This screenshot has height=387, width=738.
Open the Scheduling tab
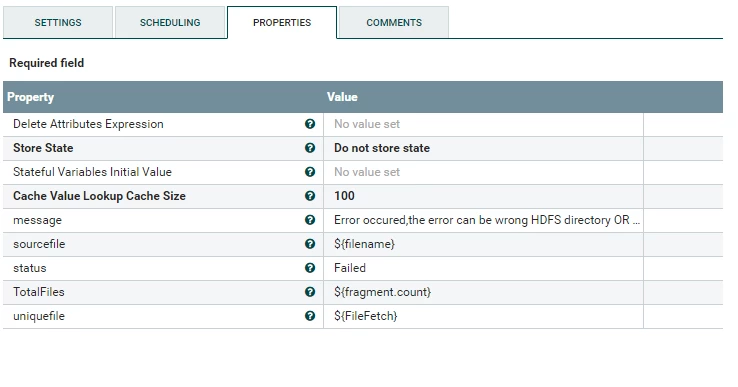(x=170, y=23)
